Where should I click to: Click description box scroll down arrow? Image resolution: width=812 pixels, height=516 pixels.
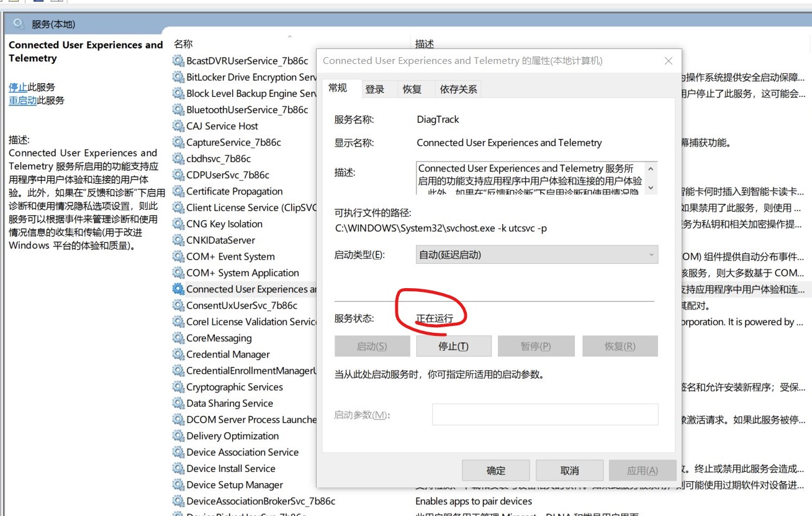[651, 187]
